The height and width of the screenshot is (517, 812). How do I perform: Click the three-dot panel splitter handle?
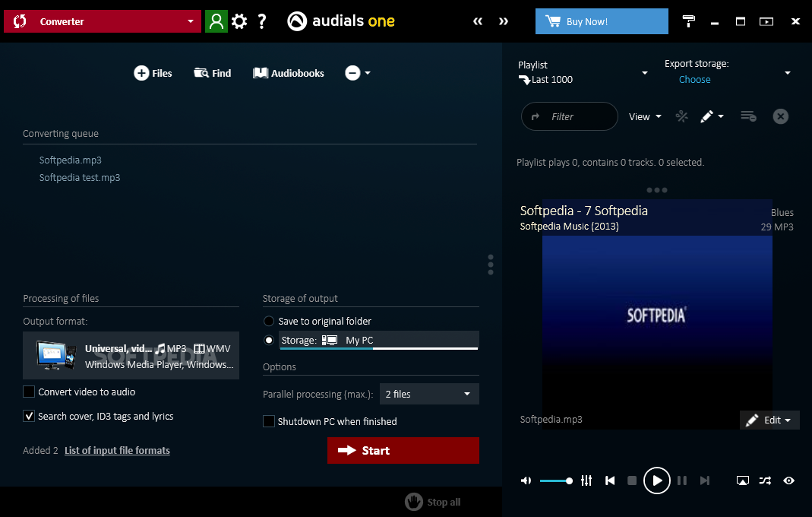491,265
